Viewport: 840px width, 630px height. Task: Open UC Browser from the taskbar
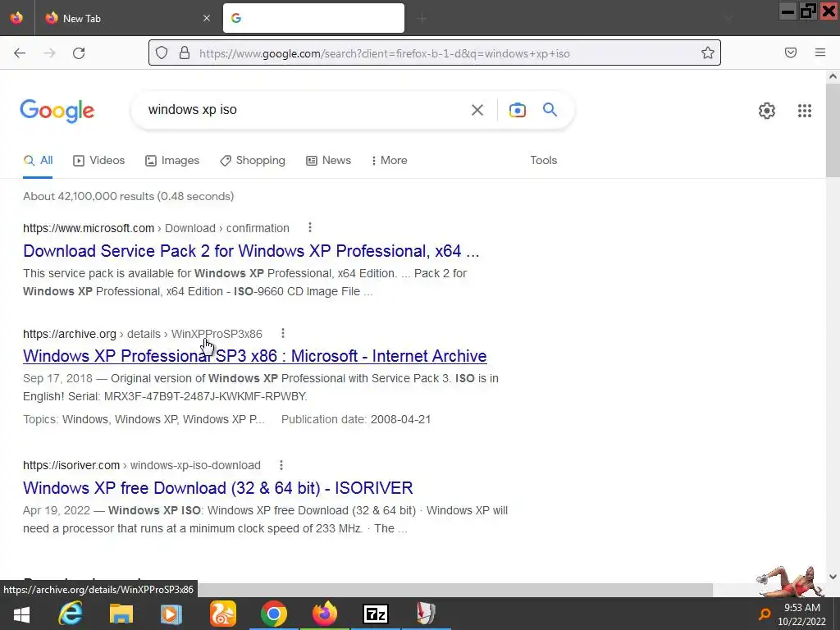click(223, 614)
